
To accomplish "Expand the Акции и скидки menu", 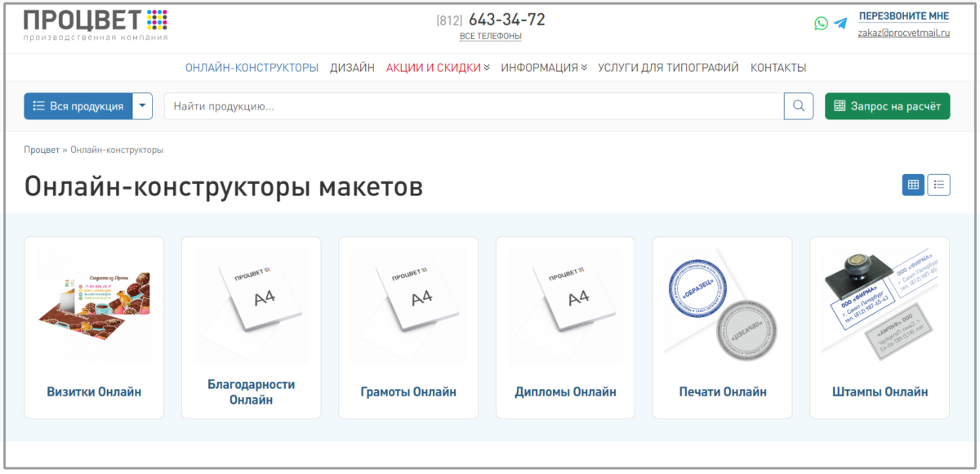I will (x=438, y=68).
